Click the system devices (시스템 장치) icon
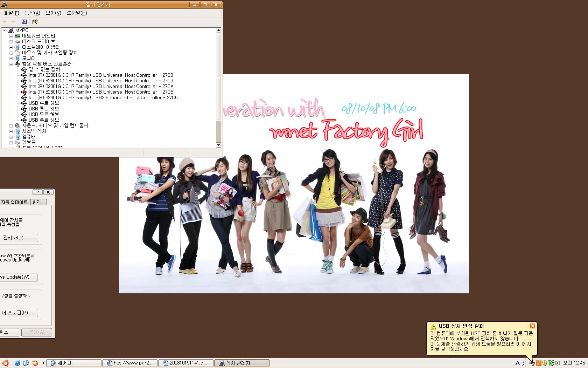Viewport: 588px width, 368px height. tap(17, 131)
